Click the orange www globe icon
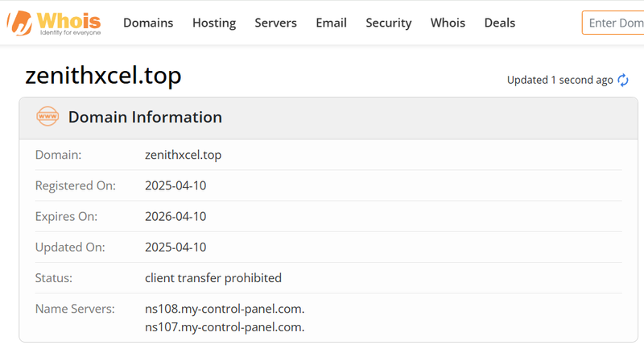 47,116
